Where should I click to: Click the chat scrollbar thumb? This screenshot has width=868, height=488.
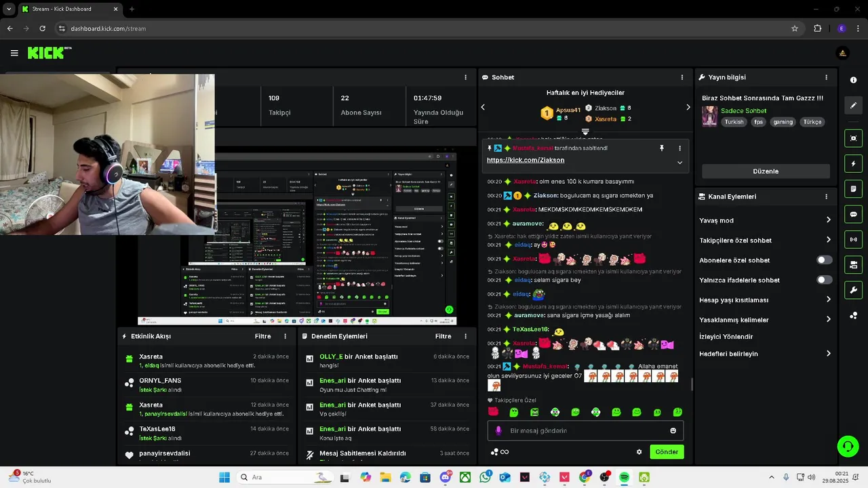click(692, 384)
